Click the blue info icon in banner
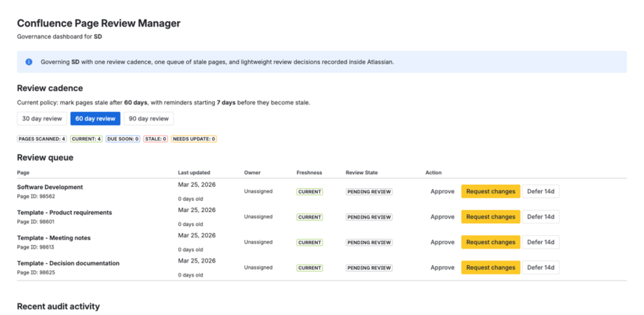 (29, 62)
